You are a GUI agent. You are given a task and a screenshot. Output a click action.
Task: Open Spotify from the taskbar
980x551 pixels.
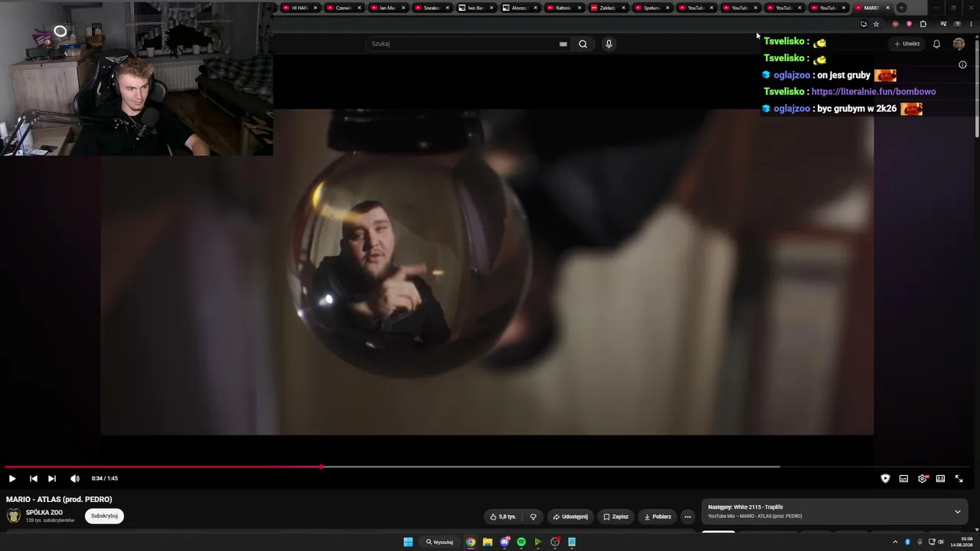[521, 542]
